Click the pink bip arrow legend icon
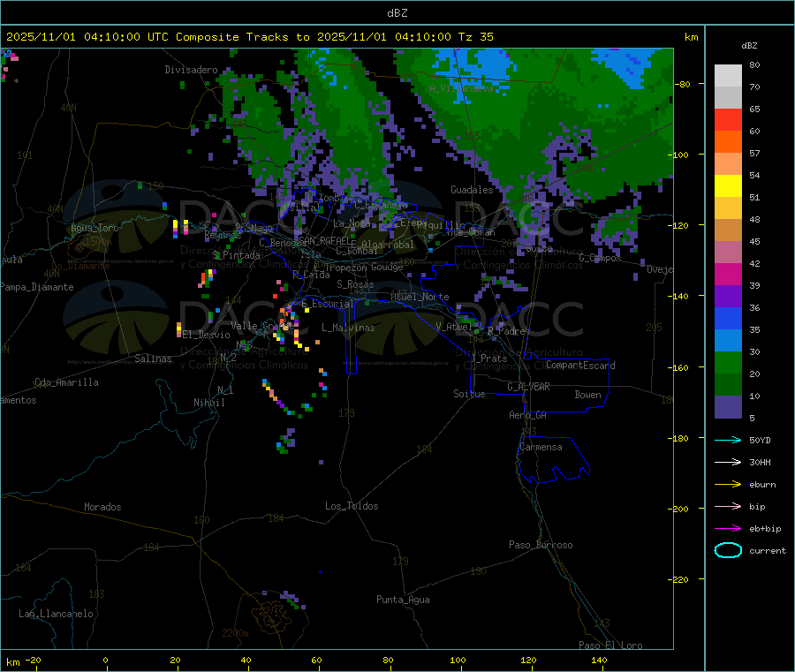Viewport: 795px width, 672px height. click(728, 506)
